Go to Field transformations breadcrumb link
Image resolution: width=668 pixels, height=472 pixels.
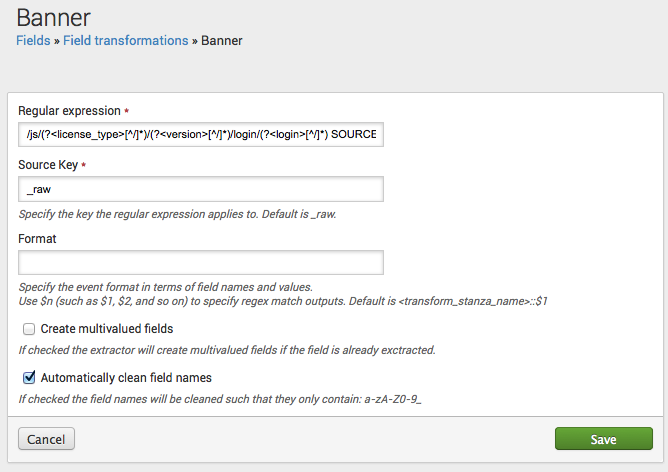click(126, 40)
